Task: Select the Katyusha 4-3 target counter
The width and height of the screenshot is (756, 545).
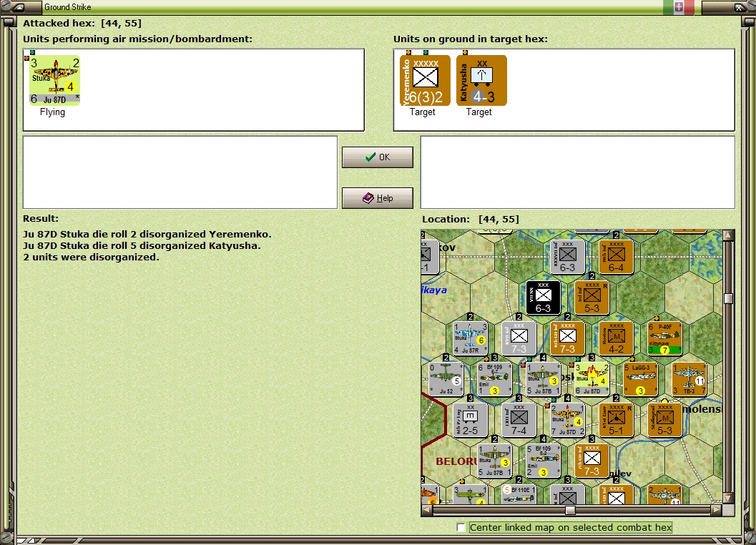Action: (481, 80)
